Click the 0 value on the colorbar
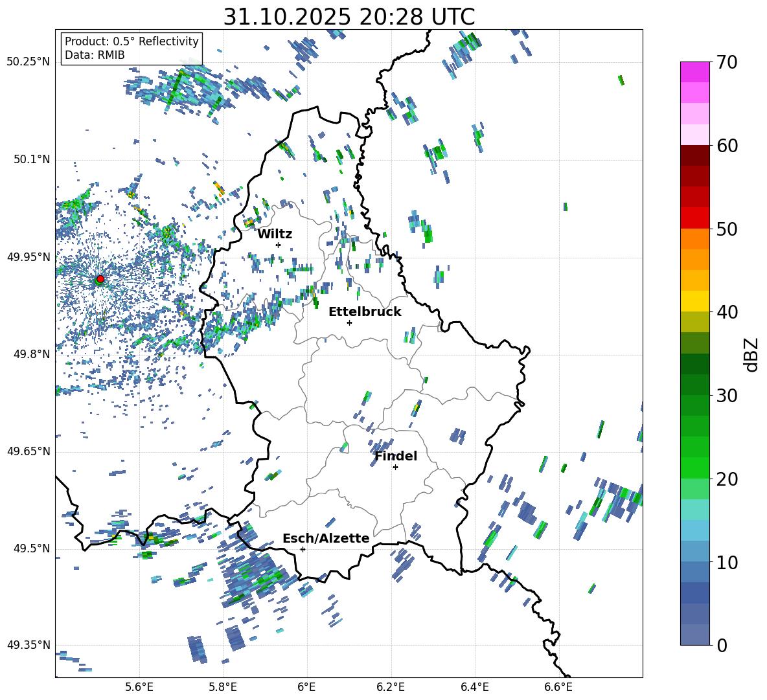 click(x=722, y=645)
